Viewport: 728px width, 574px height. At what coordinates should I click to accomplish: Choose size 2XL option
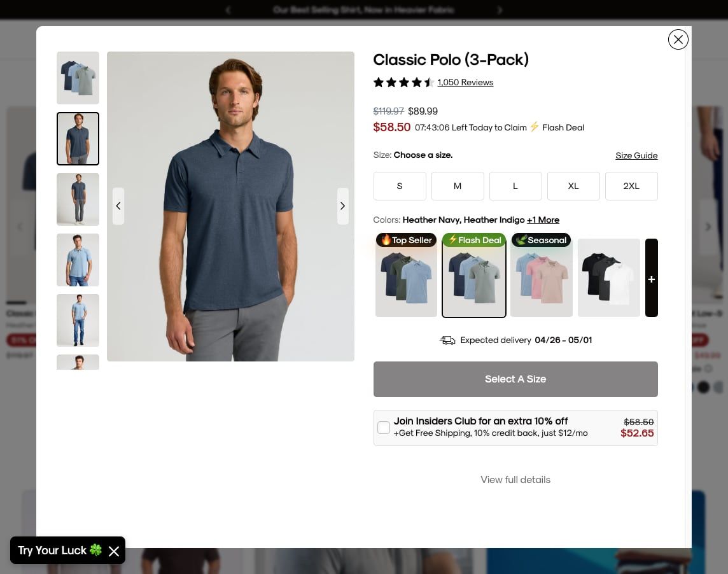631,186
